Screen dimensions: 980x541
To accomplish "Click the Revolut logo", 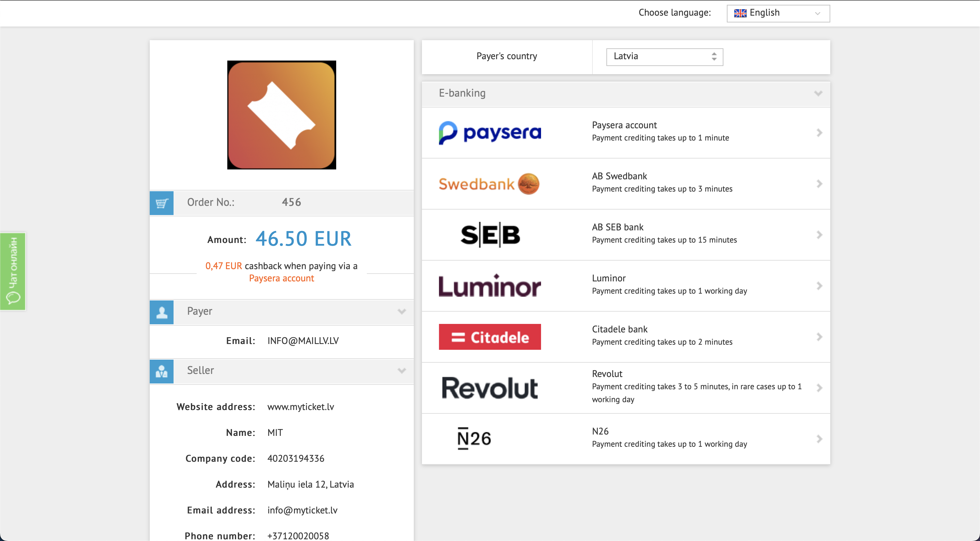I will (490, 388).
